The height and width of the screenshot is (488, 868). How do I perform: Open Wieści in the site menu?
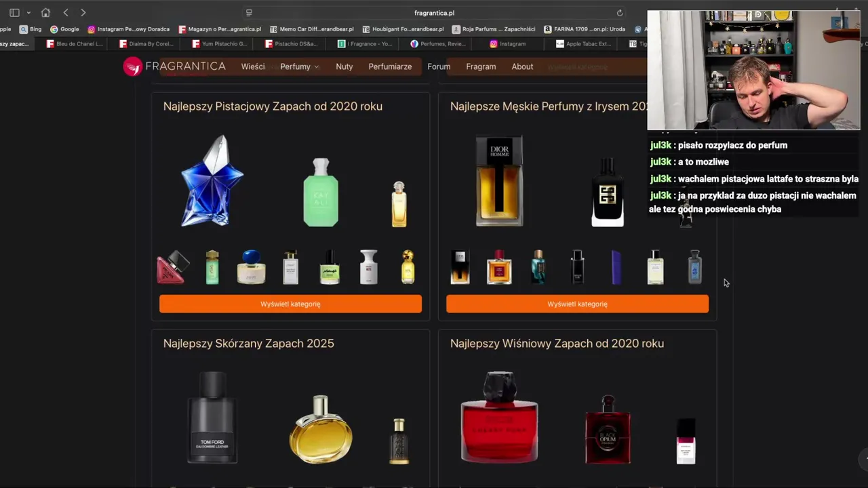click(253, 66)
